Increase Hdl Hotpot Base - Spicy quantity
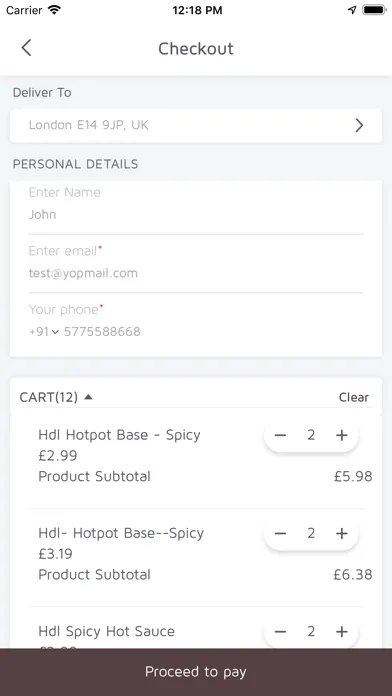The image size is (392, 696). coord(341,435)
